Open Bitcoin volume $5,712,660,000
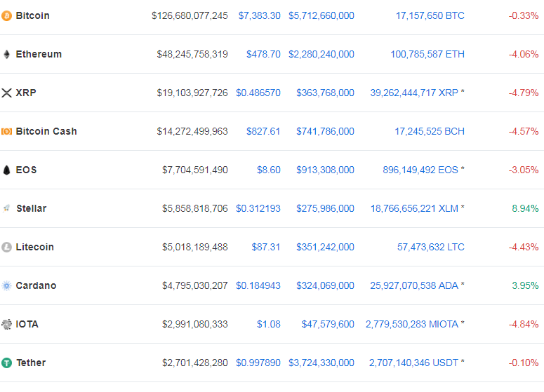 [321, 15]
